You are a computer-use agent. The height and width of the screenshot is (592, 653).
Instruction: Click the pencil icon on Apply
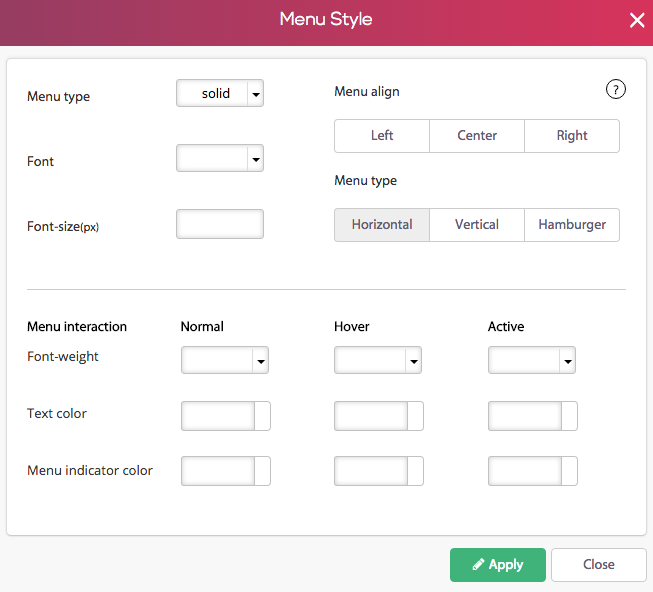point(479,564)
